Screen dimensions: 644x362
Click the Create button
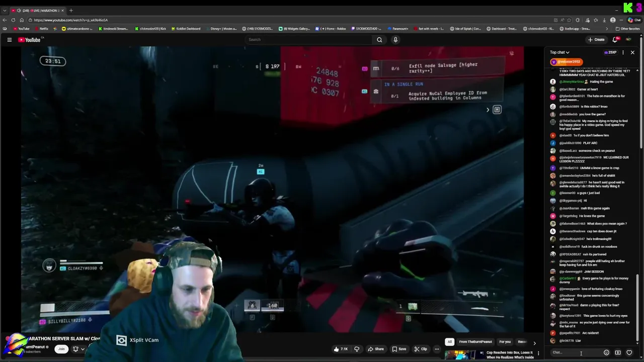[x=596, y=40]
